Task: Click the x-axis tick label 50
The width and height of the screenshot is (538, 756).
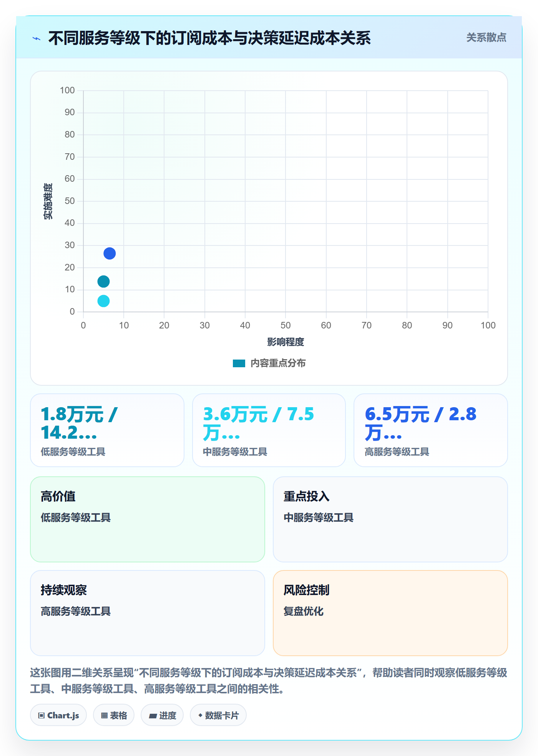Action: [x=286, y=325]
